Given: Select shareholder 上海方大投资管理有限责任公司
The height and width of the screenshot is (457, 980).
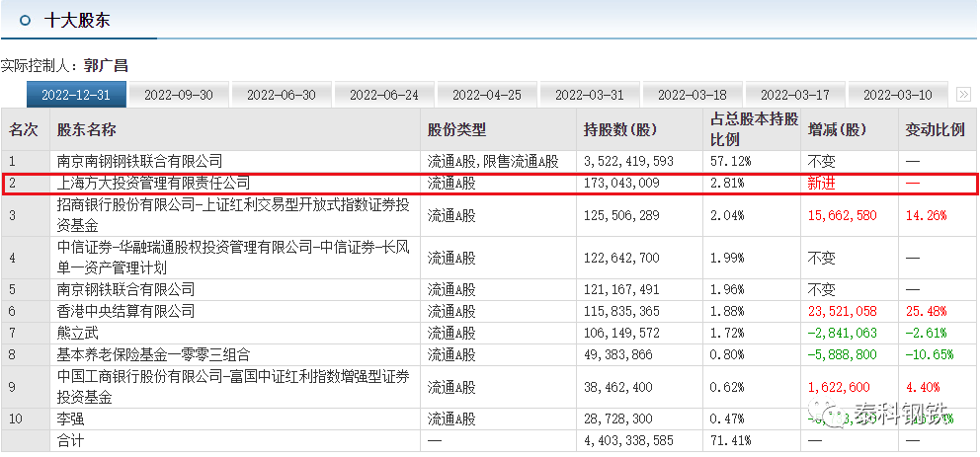Looking at the screenshot, I should tap(153, 183).
